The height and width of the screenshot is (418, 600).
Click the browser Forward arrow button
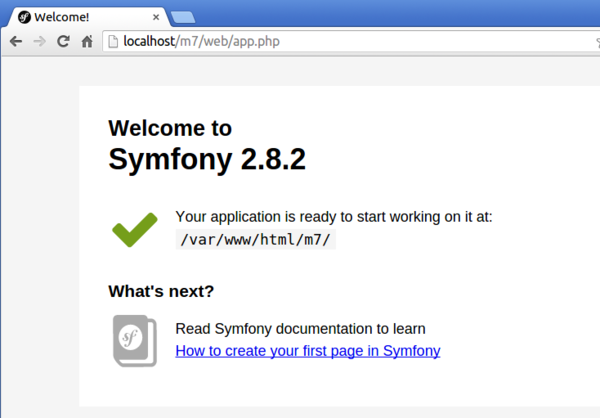(x=39, y=41)
